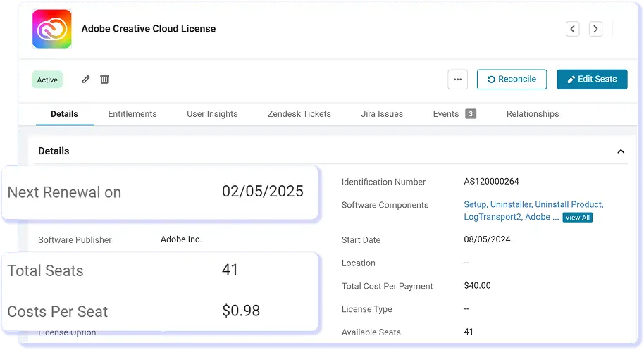
Task: Click the Adobe Creative Cloud logo icon
Action: pyautogui.click(x=51, y=29)
